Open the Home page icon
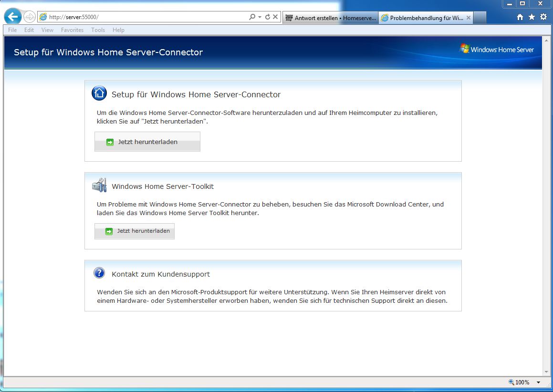 click(520, 17)
